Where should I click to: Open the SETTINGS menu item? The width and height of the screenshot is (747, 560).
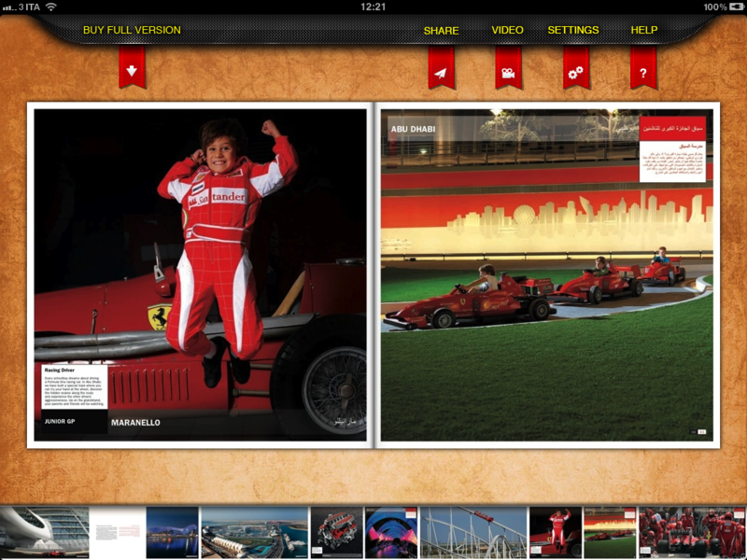pos(573,30)
